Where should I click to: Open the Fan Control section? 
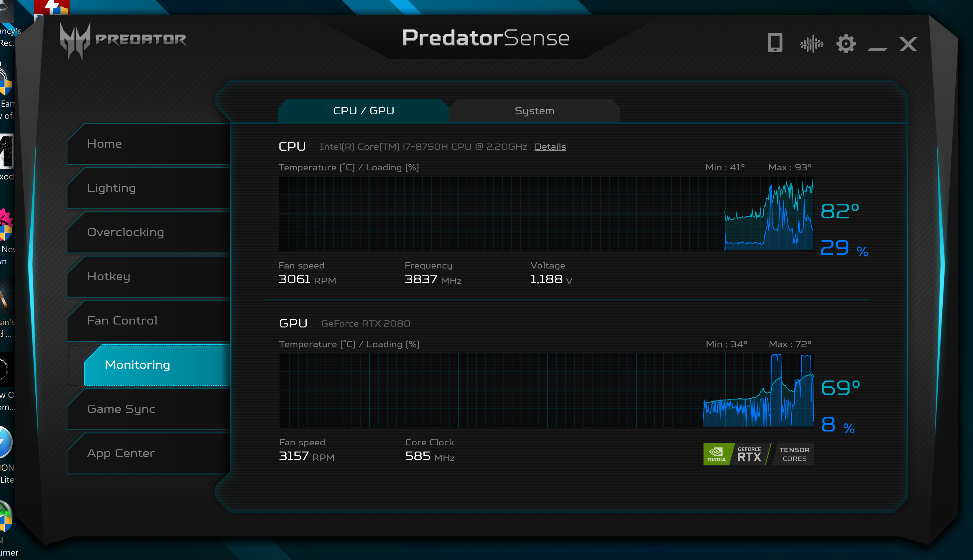tap(149, 321)
